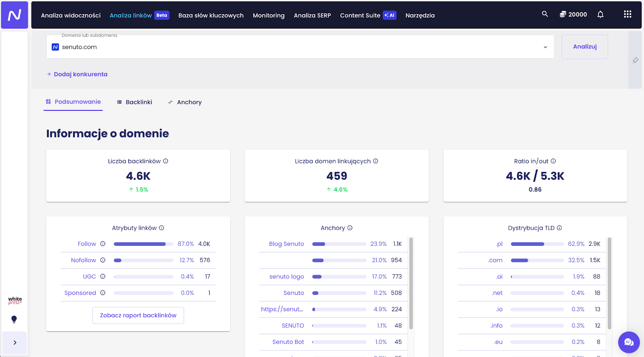
Task: Open Content Suite menu item
Action: [360, 15]
